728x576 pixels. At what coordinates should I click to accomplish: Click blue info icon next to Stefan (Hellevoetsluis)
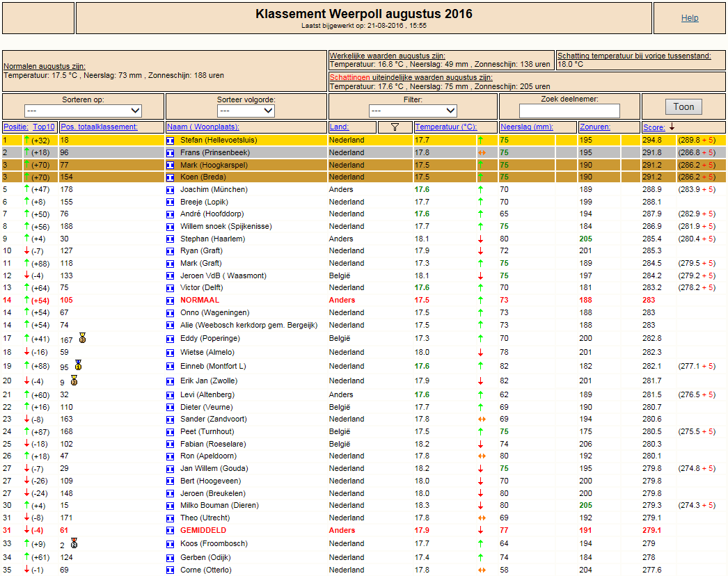171,141
